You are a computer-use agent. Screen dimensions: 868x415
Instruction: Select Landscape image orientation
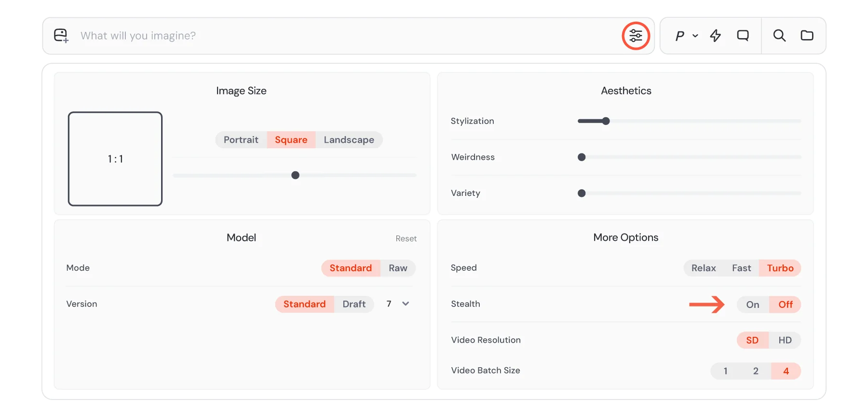pyautogui.click(x=349, y=140)
